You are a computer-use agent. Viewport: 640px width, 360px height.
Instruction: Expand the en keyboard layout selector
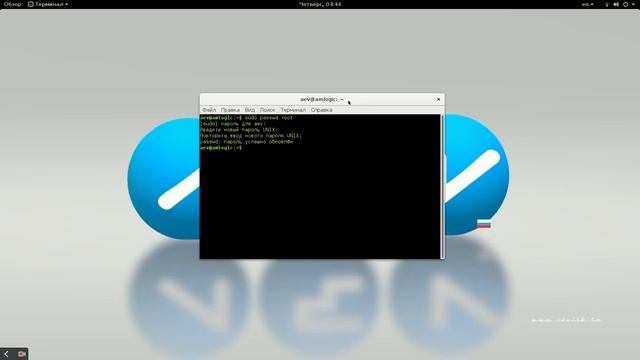pyautogui.click(x=587, y=4)
